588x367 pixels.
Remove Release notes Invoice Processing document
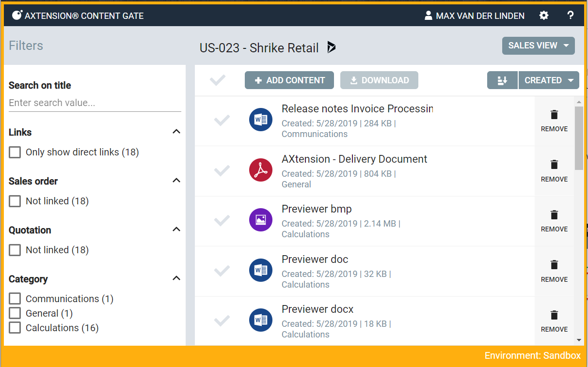[554, 121]
